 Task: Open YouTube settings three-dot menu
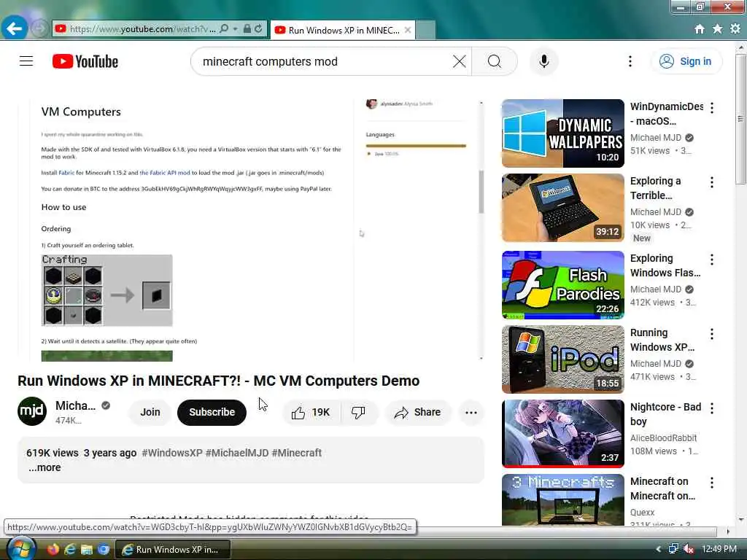tap(630, 61)
